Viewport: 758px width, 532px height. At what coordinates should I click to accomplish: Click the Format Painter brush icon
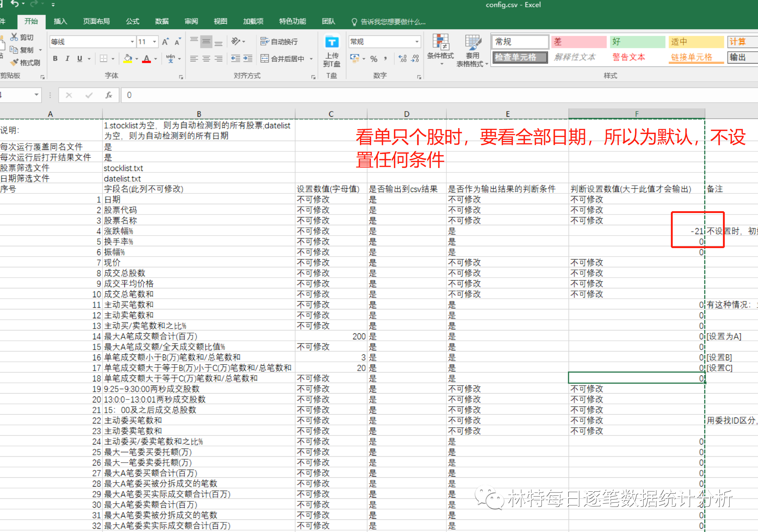point(15,62)
